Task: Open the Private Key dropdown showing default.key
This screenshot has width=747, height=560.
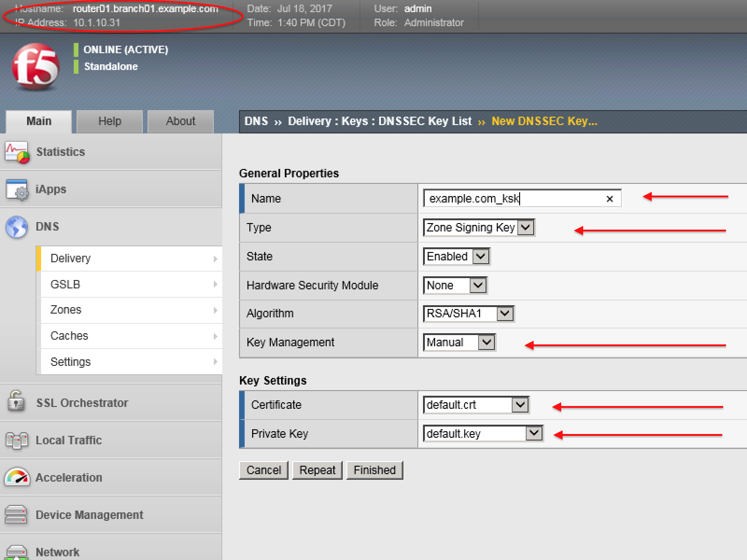Action: 483,434
